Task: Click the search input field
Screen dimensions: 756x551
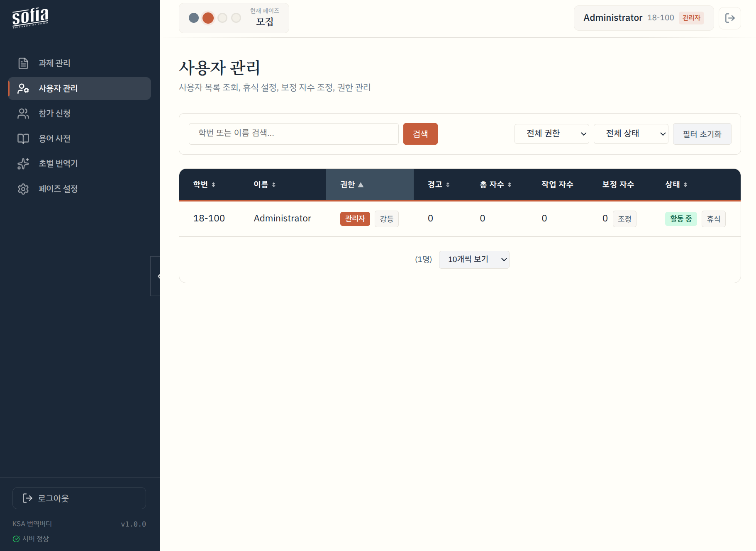Action: pos(293,134)
